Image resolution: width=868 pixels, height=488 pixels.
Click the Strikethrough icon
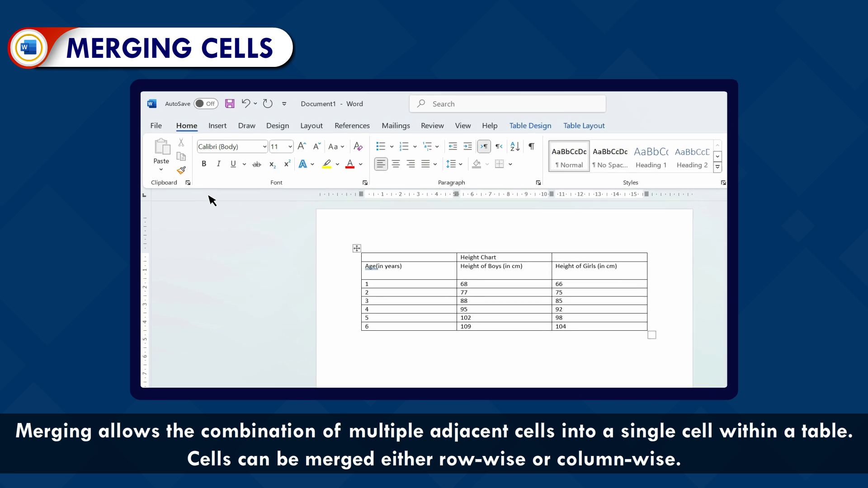coord(256,164)
